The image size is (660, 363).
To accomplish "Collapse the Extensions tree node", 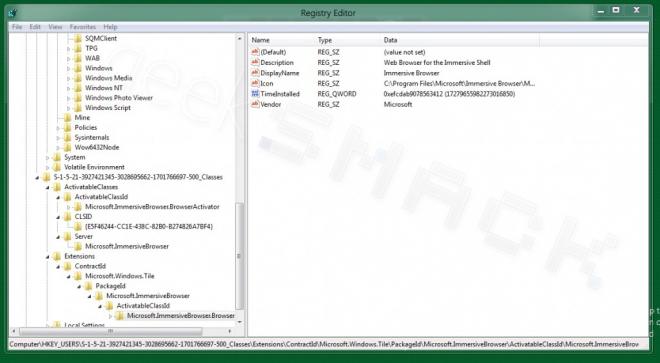I will (x=48, y=256).
